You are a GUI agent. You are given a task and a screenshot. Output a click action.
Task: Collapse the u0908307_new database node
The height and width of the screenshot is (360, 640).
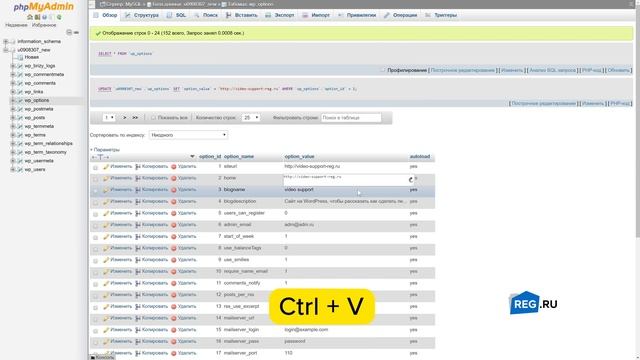coord(5,50)
